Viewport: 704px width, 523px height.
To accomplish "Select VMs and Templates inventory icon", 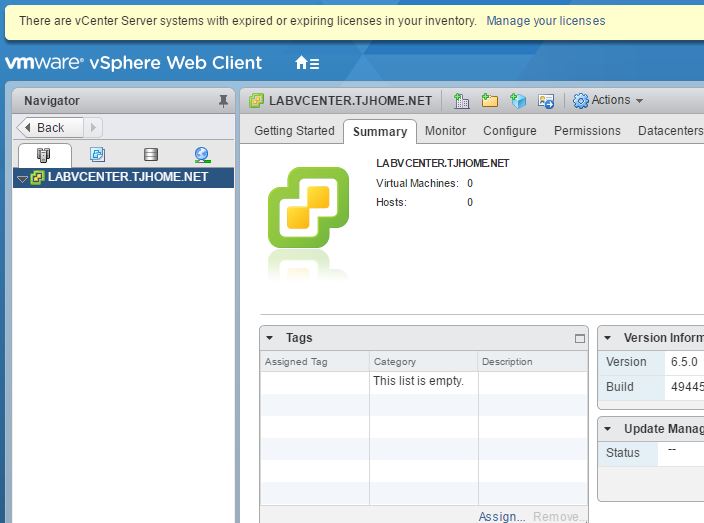I will pyautogui.click(x=97, y=154).
